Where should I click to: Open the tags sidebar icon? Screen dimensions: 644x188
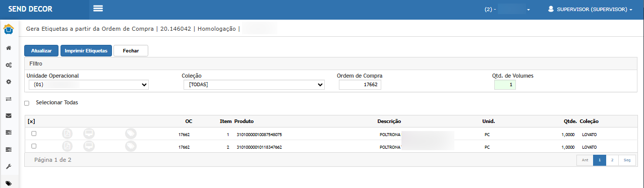point(9,183)
